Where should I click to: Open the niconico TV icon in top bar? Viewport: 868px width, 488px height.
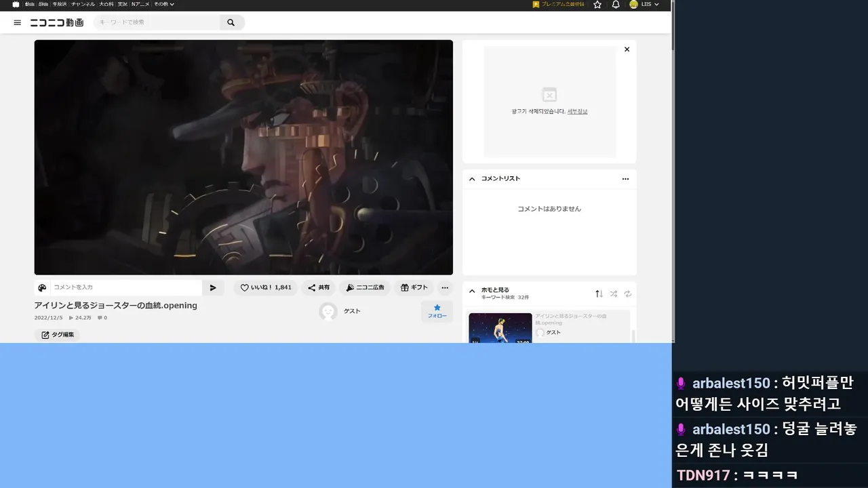pyautogui.click(x=16, y=4)
